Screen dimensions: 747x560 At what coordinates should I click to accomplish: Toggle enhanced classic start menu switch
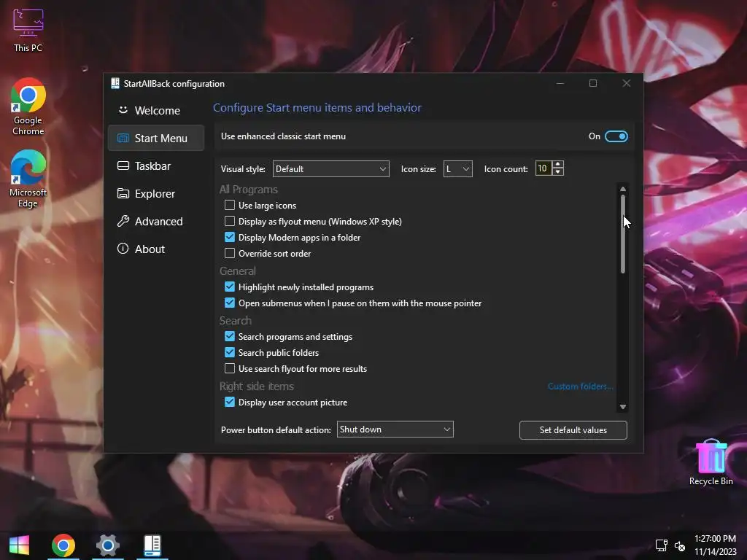click(616, 136)
